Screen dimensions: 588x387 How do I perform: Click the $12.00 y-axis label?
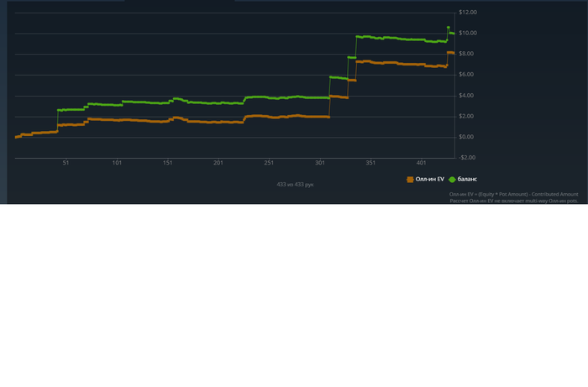point(468,13)
